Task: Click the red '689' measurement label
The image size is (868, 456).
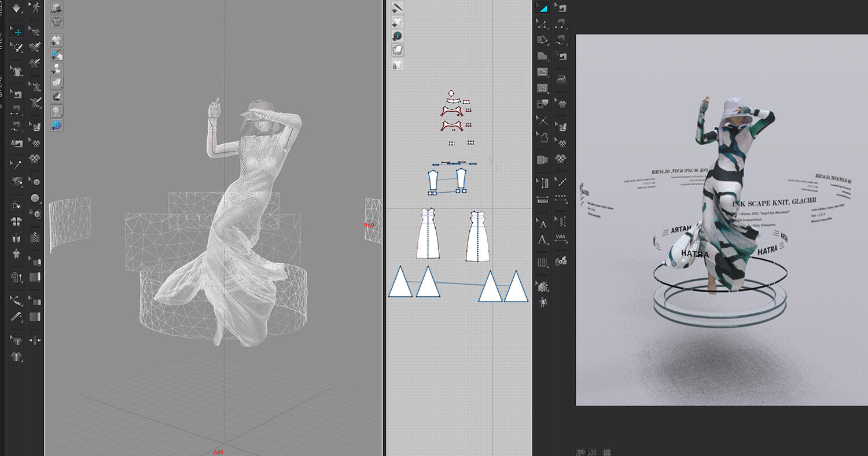Action: point(218,452)
